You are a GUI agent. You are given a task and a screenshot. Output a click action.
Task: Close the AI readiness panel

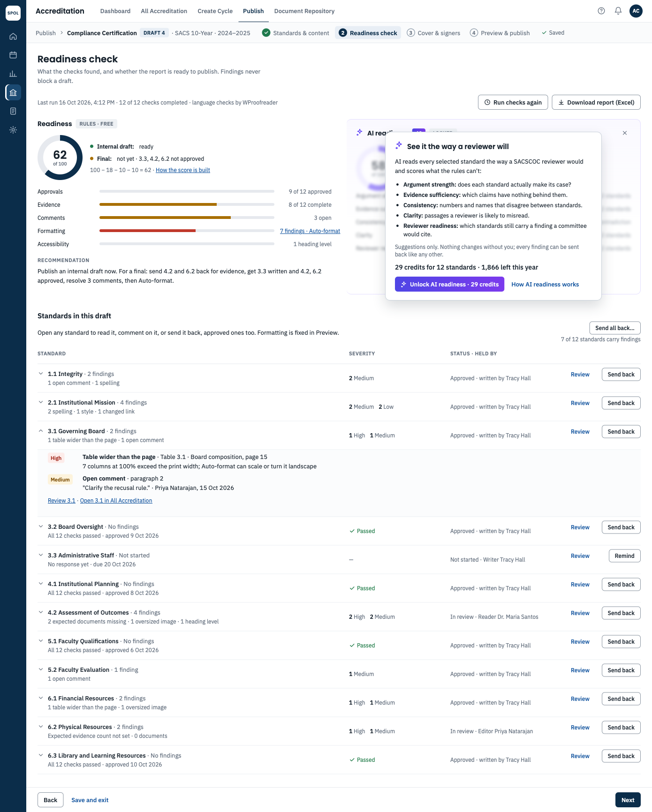(625, 133)
